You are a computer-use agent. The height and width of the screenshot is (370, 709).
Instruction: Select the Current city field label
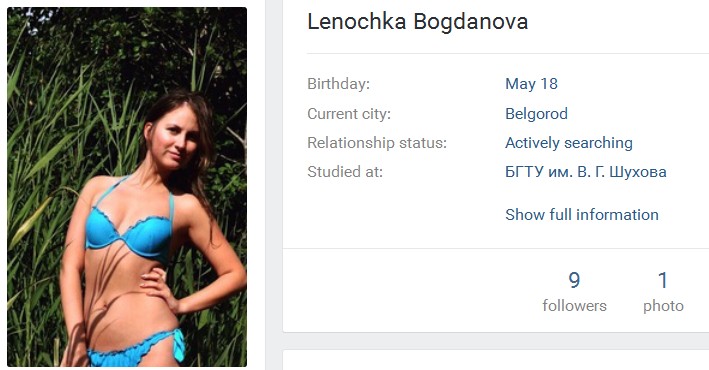(x=349, y=114)
